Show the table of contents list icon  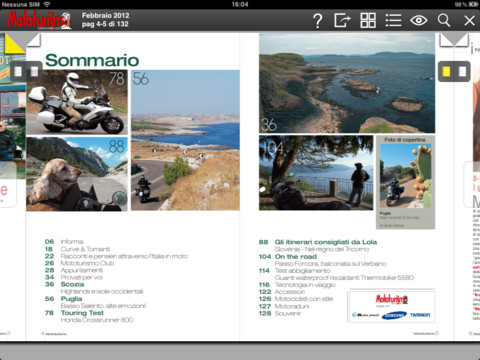[x=393, y=21]
